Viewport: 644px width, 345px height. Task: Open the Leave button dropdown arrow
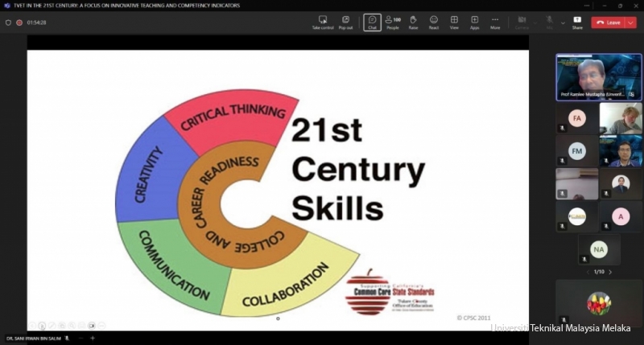click(630, 23)
